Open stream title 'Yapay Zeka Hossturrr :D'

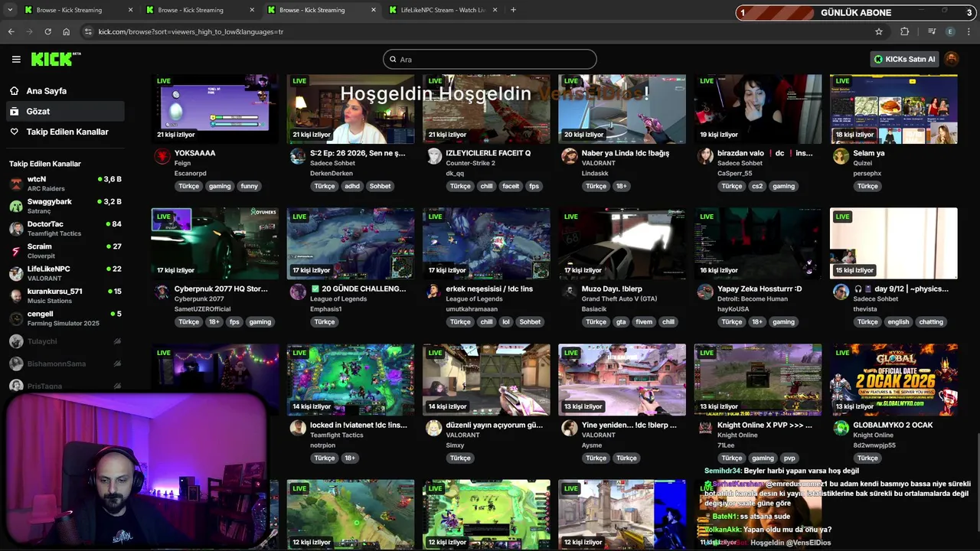click(759, 289)
